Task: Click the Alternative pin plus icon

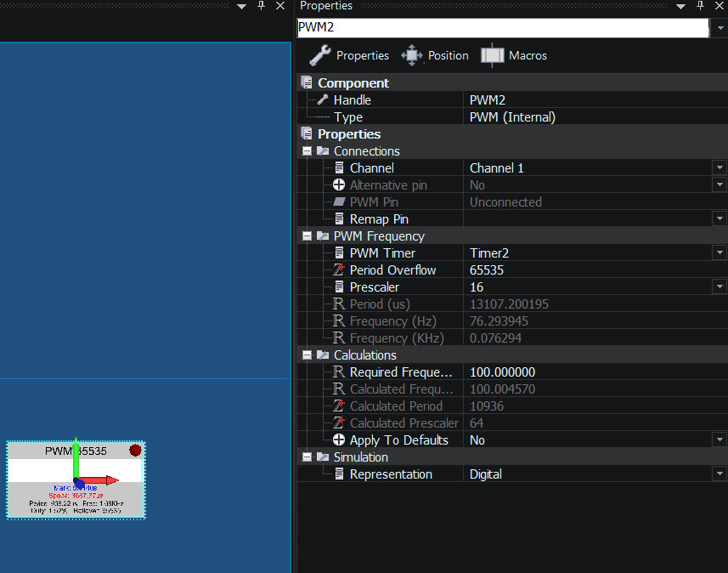Action: 339,185
